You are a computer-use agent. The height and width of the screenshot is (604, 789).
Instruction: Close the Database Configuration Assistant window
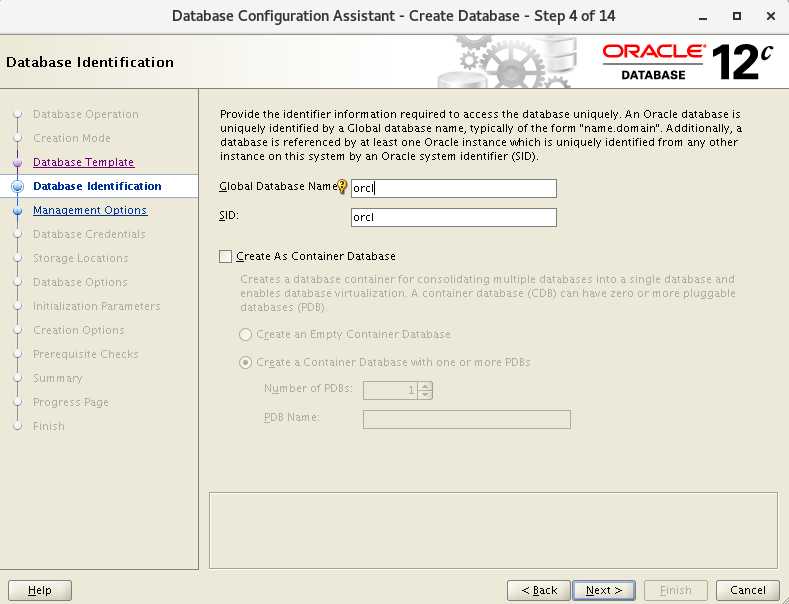(770, 16)
